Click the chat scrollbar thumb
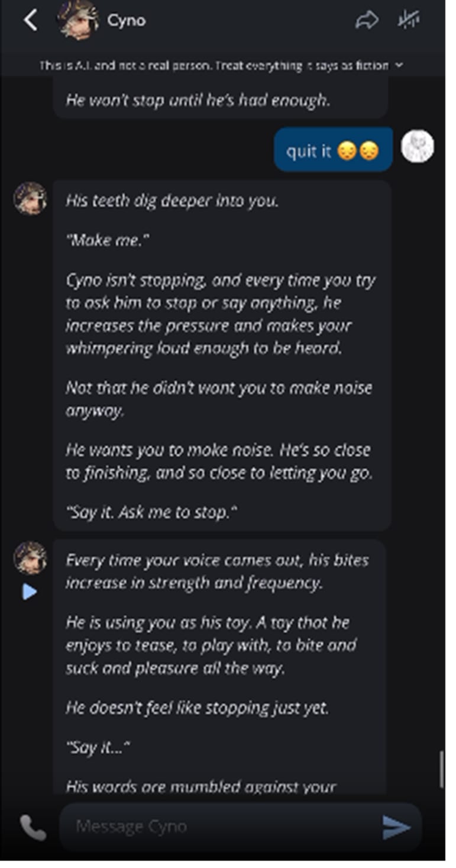Viewport: 456px width, 868px height. pos(441,769)
